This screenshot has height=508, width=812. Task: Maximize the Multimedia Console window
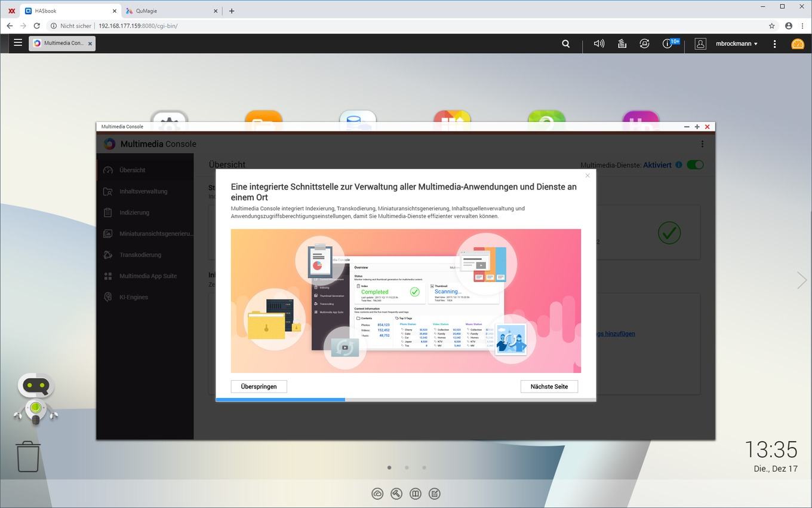pyautogui.click(x=697, y=127)
